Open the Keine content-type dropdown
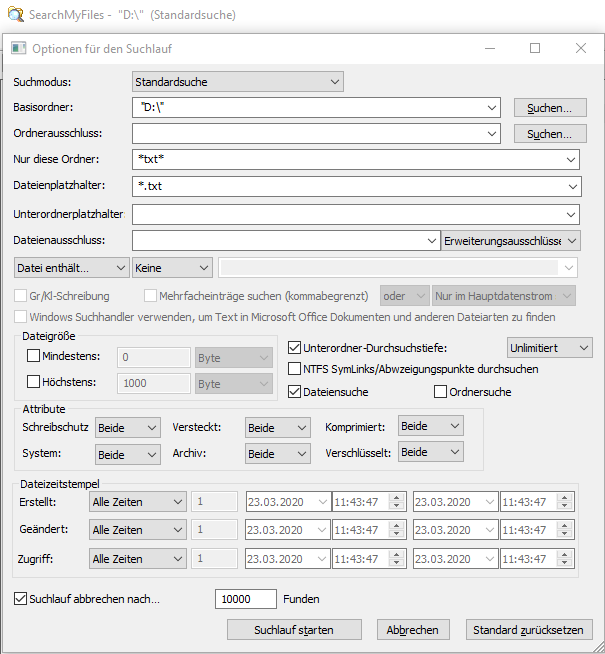605x654 pixels. (x=172, y=268)
